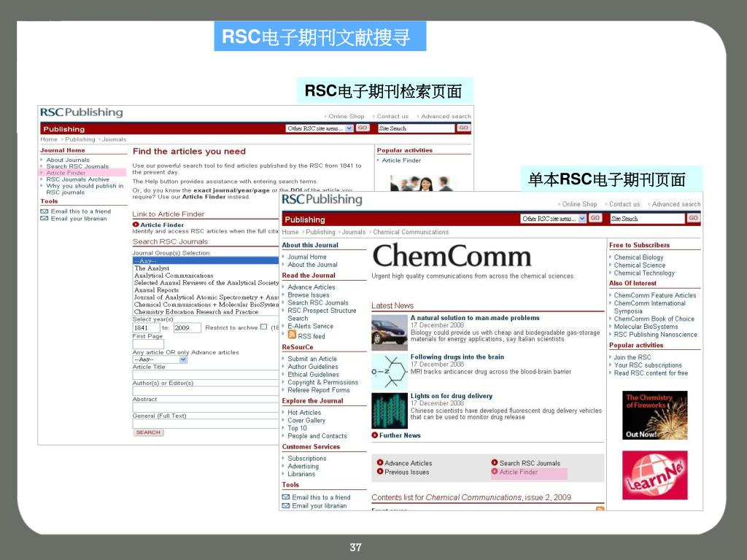Open Online Shop link on ChemComm page
The width and height of the screenshot is (747, 560).
[579, 204]
